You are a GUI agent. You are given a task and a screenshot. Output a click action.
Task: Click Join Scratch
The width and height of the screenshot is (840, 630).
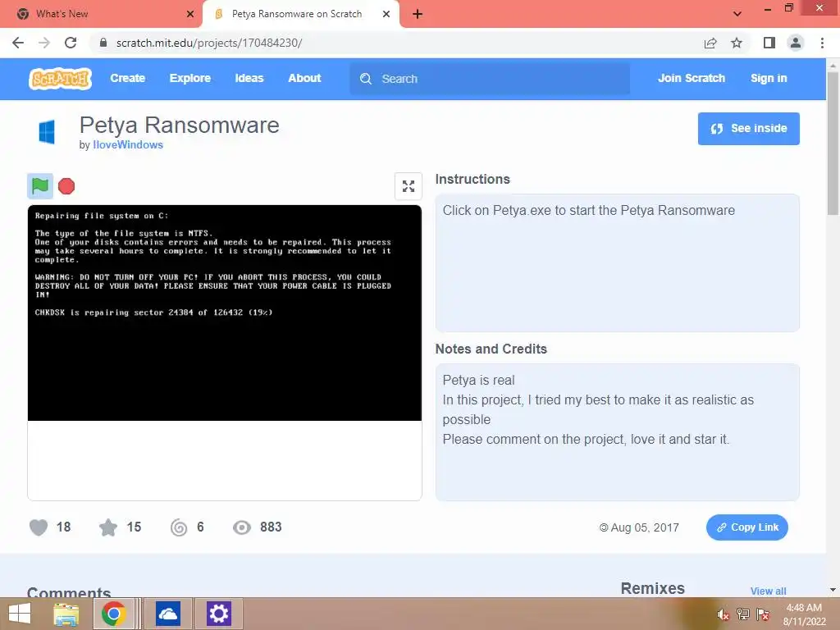[x=691, y=78]
